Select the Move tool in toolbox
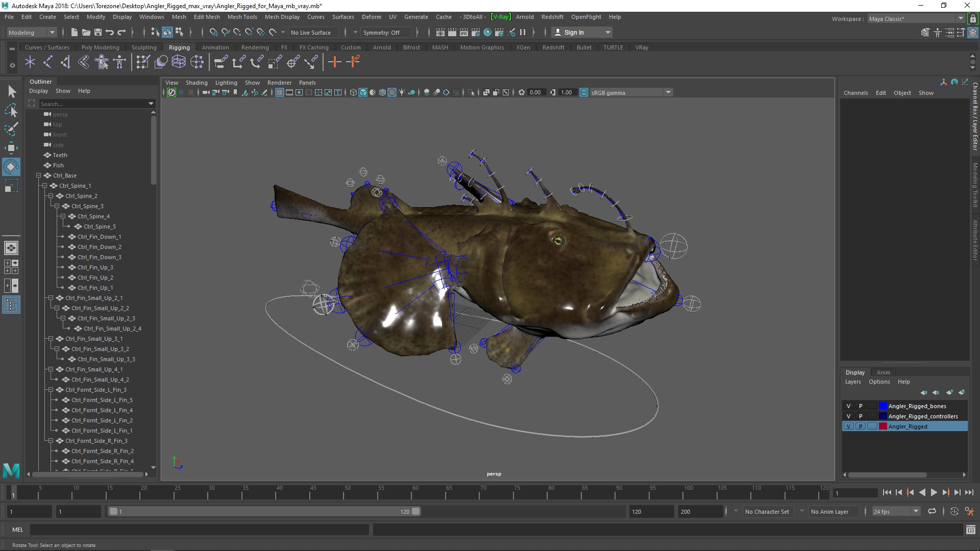Viewport: 980px width, 551px height. (x=11, y=148)
